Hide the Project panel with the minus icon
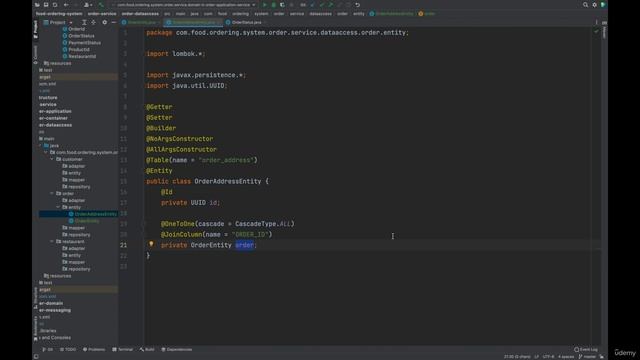This screenshot has width=640, height=360. (x=113, y=22)
